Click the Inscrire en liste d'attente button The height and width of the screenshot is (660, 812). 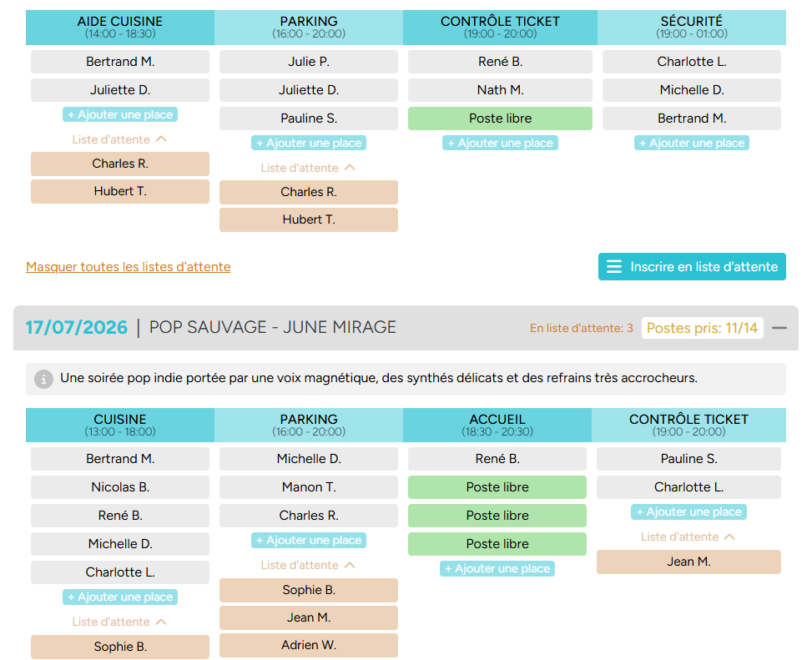[692, 267]
